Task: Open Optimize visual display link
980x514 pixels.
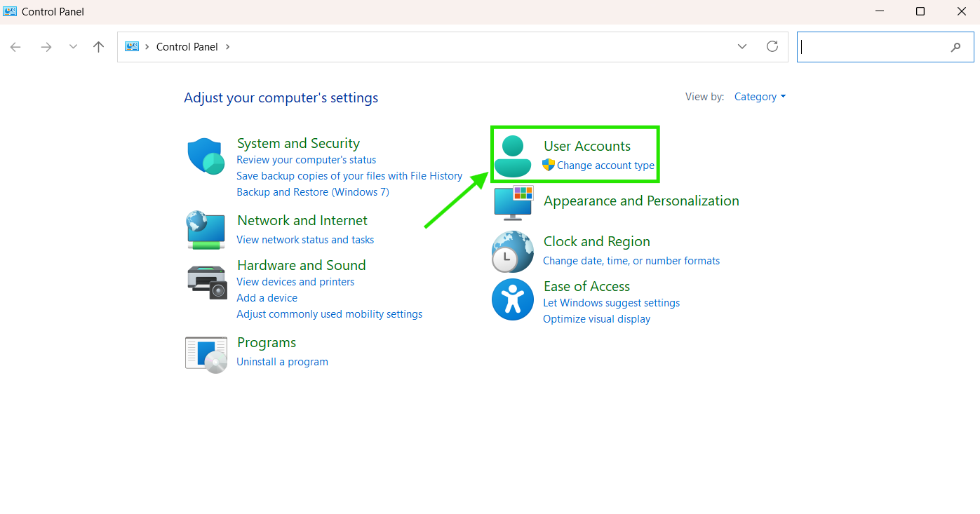Action: click(597, 319)
